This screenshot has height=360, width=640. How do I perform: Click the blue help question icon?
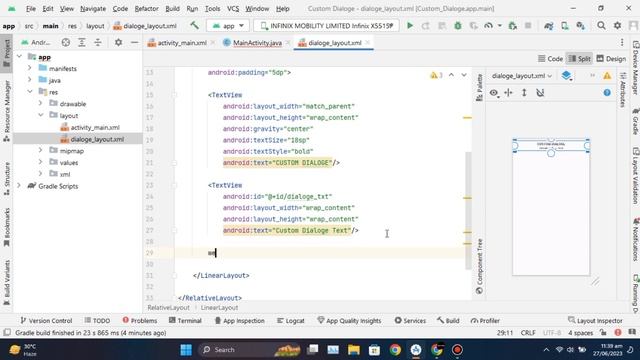point(607,93)
